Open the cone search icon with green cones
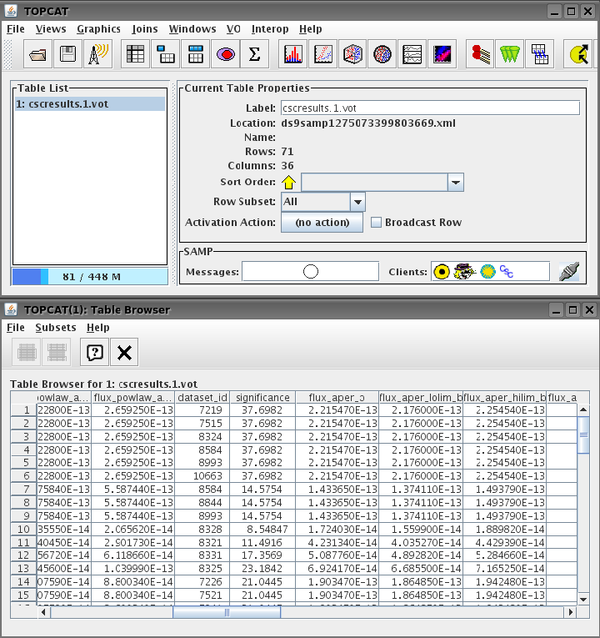The height and width of the screenshot is (638, 600). pos(510,54)
